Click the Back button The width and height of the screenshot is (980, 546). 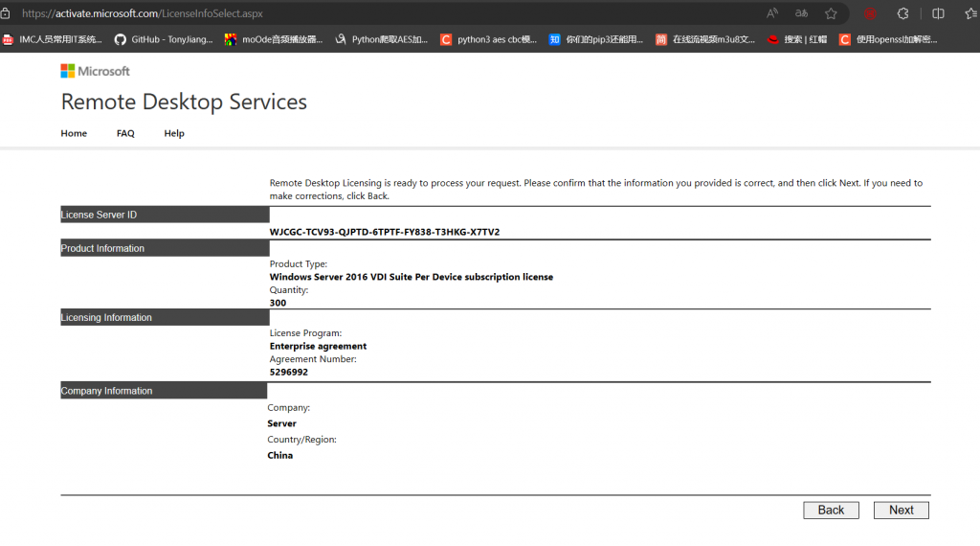[x=831, y=511]
